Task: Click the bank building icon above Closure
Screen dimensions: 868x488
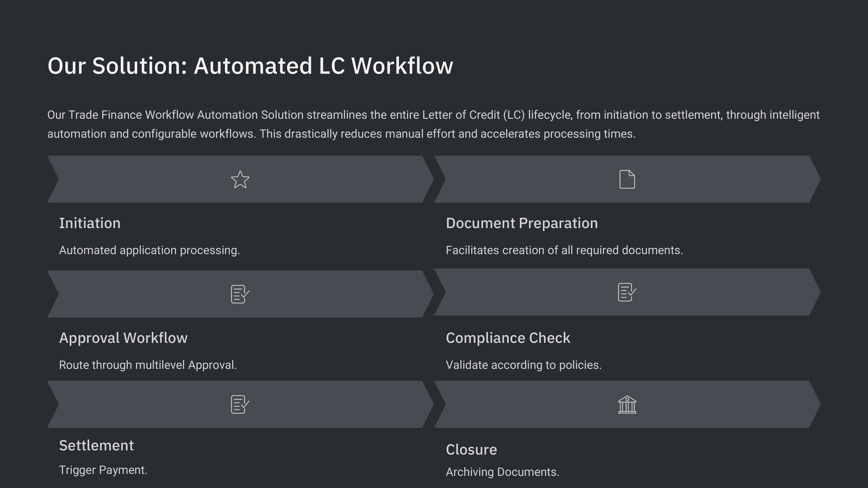Action: [627, 404]
